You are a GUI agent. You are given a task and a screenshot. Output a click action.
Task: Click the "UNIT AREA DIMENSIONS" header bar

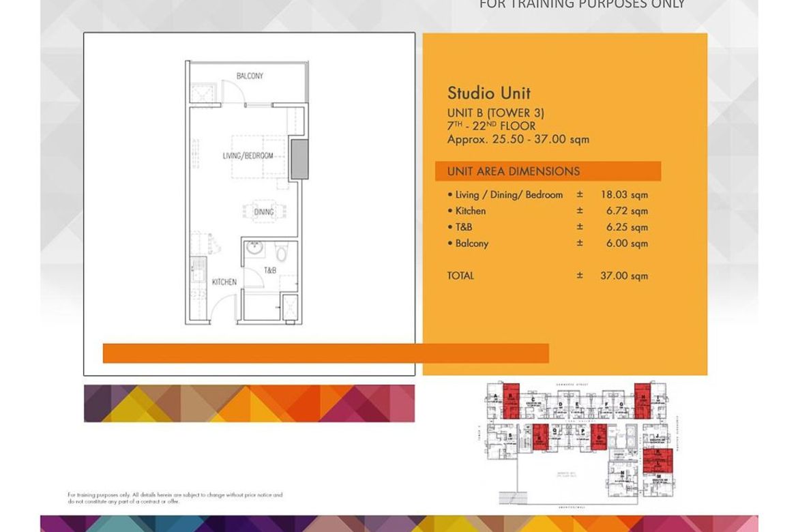click(548, 172)
